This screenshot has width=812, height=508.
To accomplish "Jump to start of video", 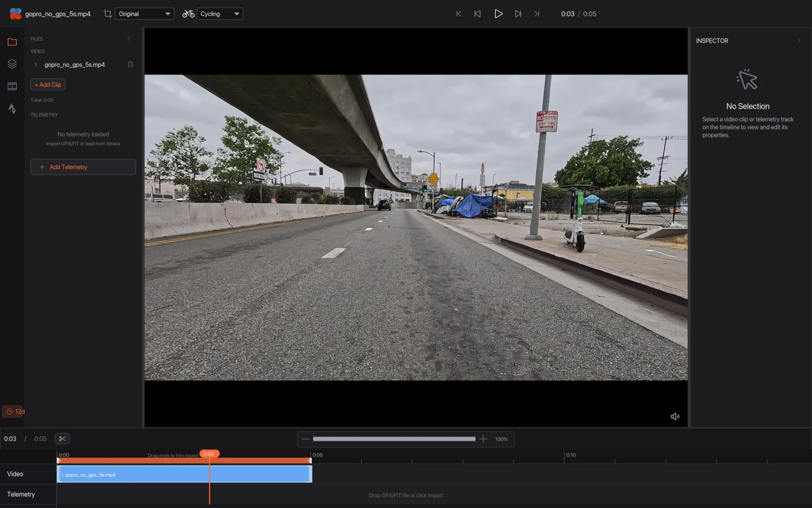I will click(459, 14).
